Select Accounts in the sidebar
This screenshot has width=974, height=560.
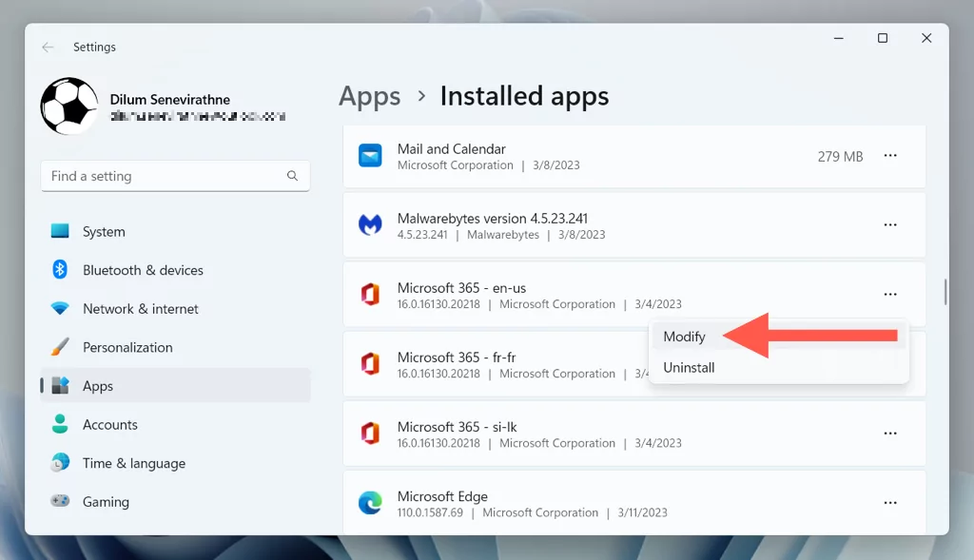tap(110, 425)
